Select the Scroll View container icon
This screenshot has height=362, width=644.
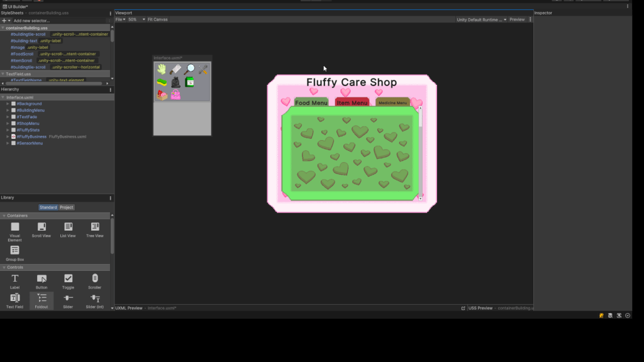41,227
